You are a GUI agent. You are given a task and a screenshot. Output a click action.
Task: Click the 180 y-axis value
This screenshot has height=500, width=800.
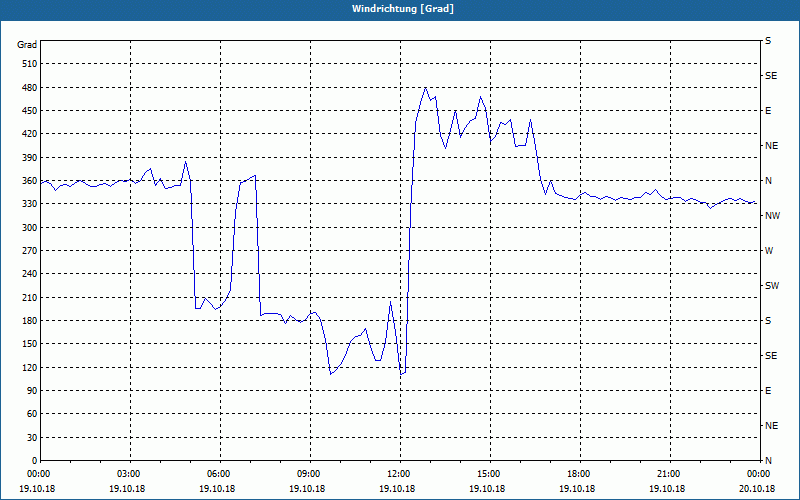click(x=30, y=321)
